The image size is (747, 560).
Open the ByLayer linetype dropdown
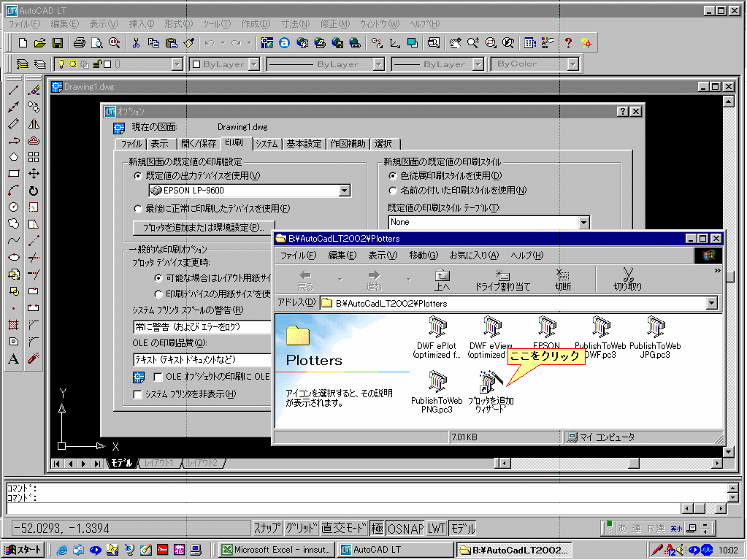pos(379,64)
